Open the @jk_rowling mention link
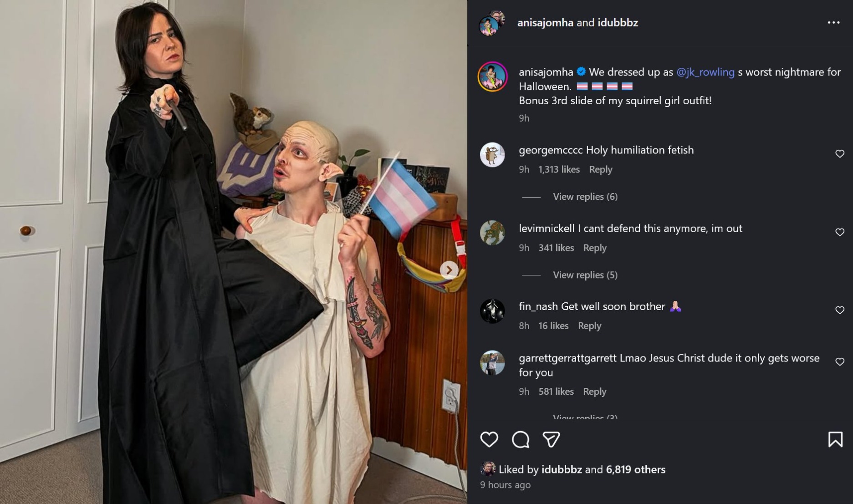 (705, 72)
